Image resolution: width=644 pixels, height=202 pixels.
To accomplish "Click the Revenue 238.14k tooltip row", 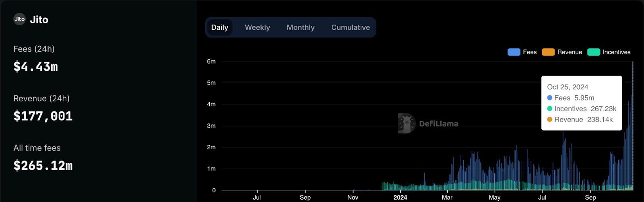I will coord(580,120).
